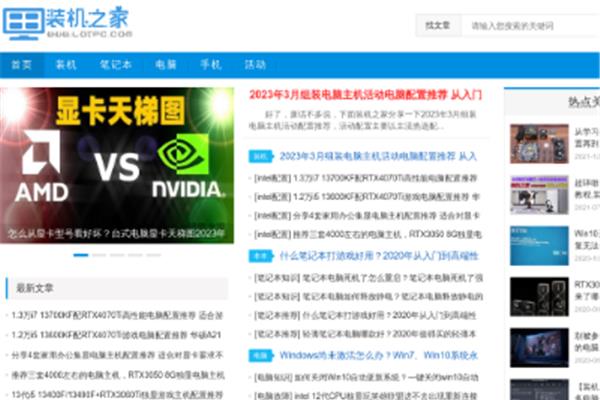Go to the 活动 navigation tab
This screenshot has width=600, height=400.
255,65
